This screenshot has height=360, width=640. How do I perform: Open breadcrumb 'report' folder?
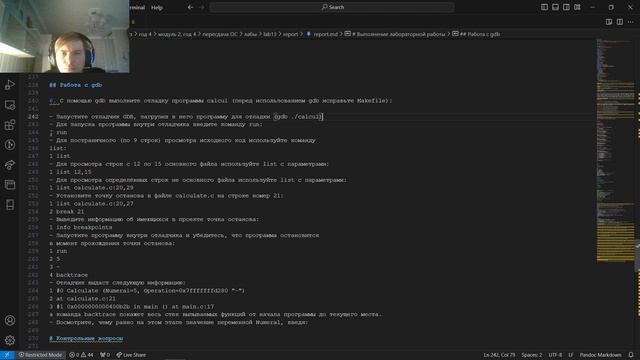(291, 34)
